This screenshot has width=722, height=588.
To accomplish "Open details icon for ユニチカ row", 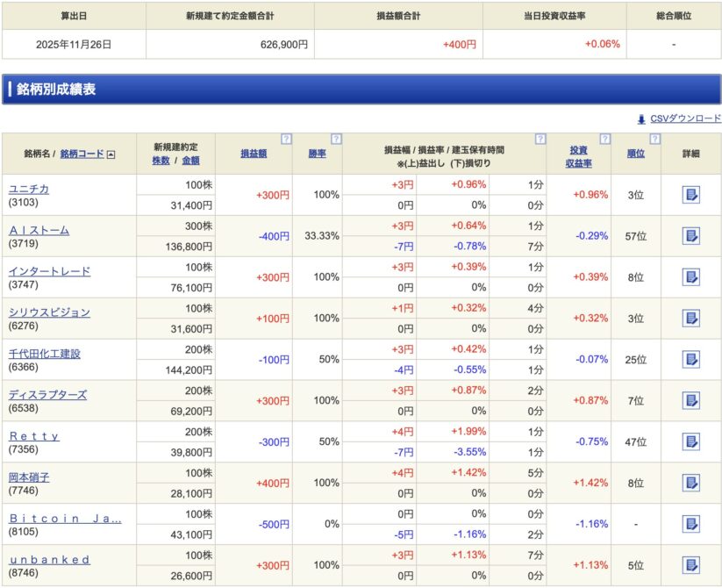I will click(690, 195).
